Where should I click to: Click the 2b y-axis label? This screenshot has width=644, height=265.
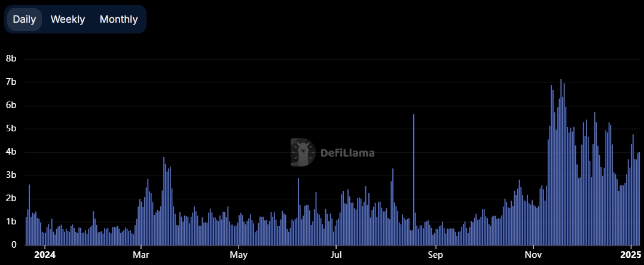click(x=11, y=199)
